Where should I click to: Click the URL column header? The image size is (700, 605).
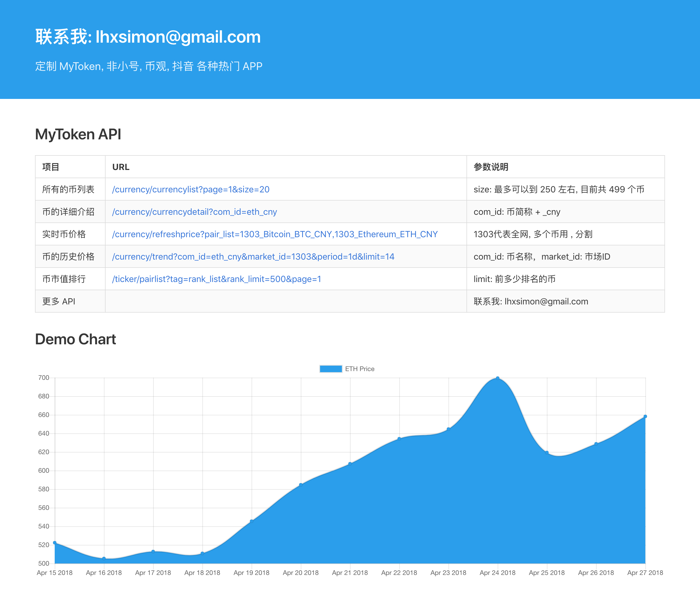click(x=121, y=167)
